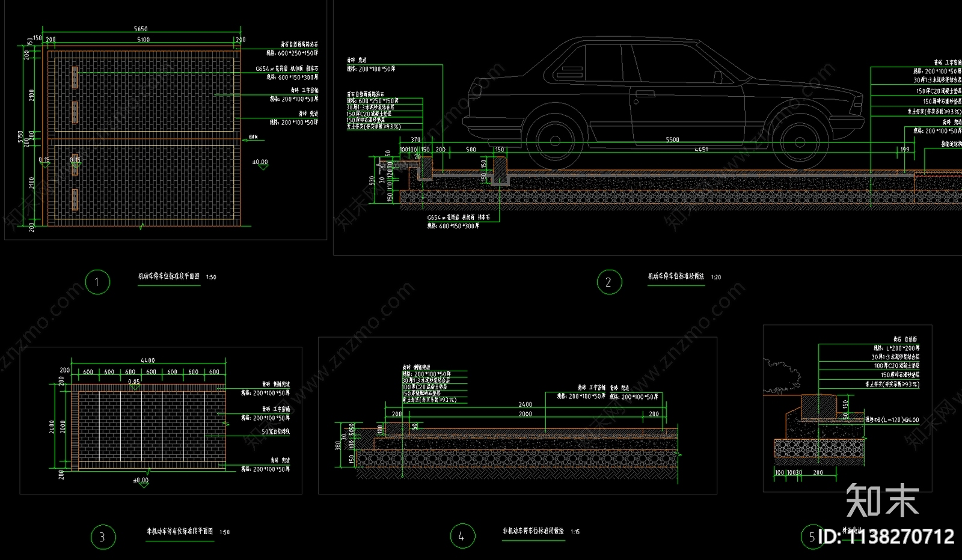Select the car outline in section 2
The width and height of the screenshot is (962, 560).
[664, 102]
